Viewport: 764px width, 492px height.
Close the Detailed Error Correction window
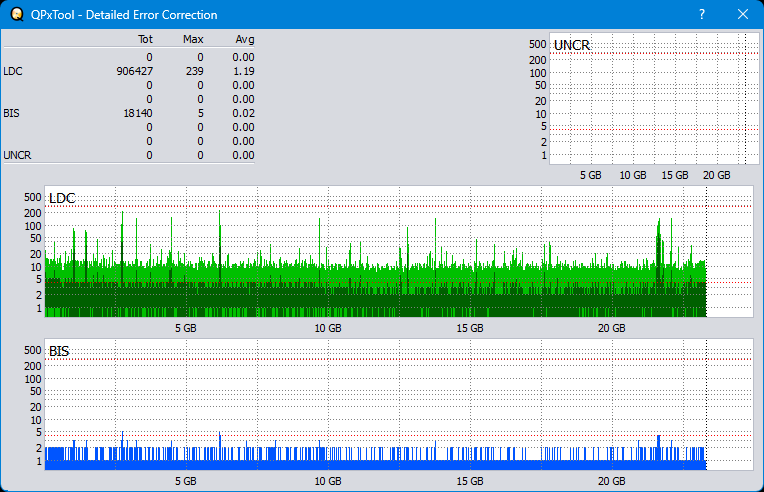tap(743, 15)
